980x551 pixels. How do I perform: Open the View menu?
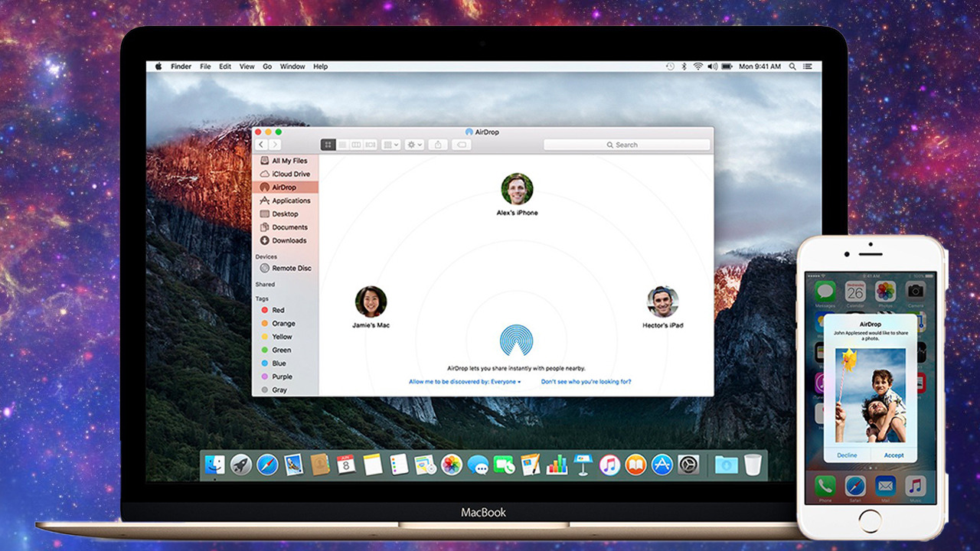[x=247, y=67]
